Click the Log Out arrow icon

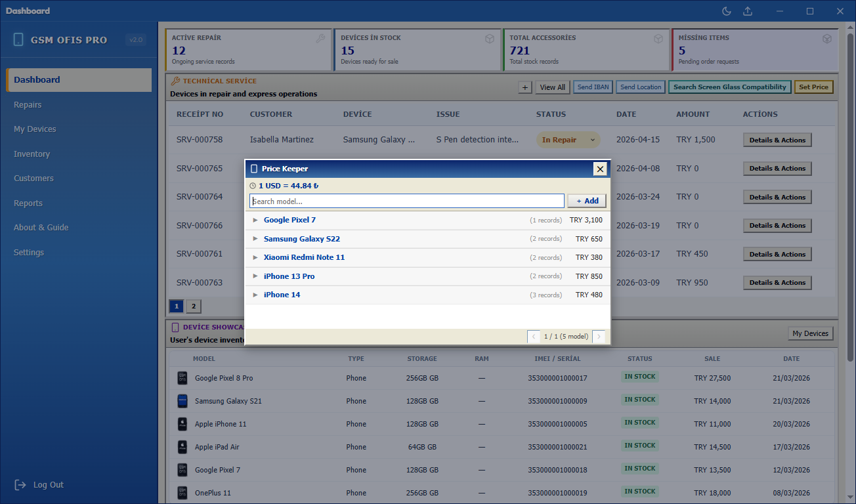point(20,485)
